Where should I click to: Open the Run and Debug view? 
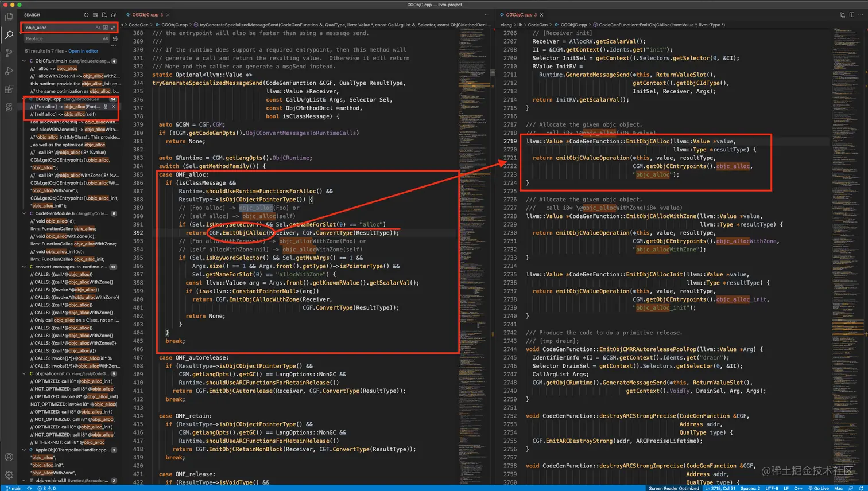(x=9, y=69)
